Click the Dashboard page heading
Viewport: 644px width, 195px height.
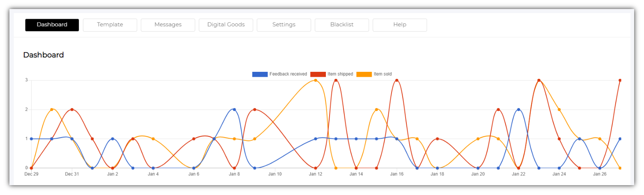[x=44, y=55]
